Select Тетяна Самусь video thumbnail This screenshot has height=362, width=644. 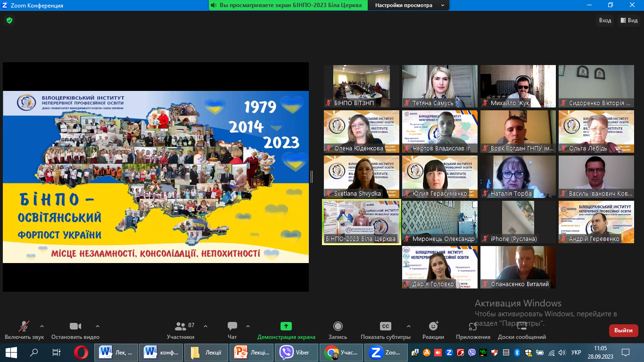[x=439, y=86]
